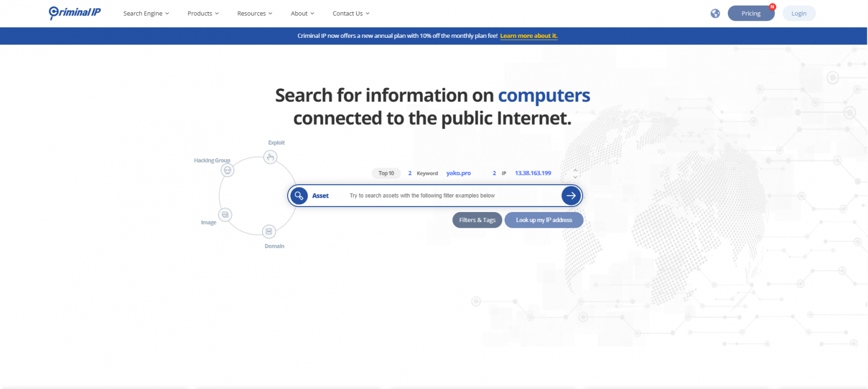Click the Pricing button
Image resolution: width=868 pixels, height=389 pixels.
tap(751, 13)
